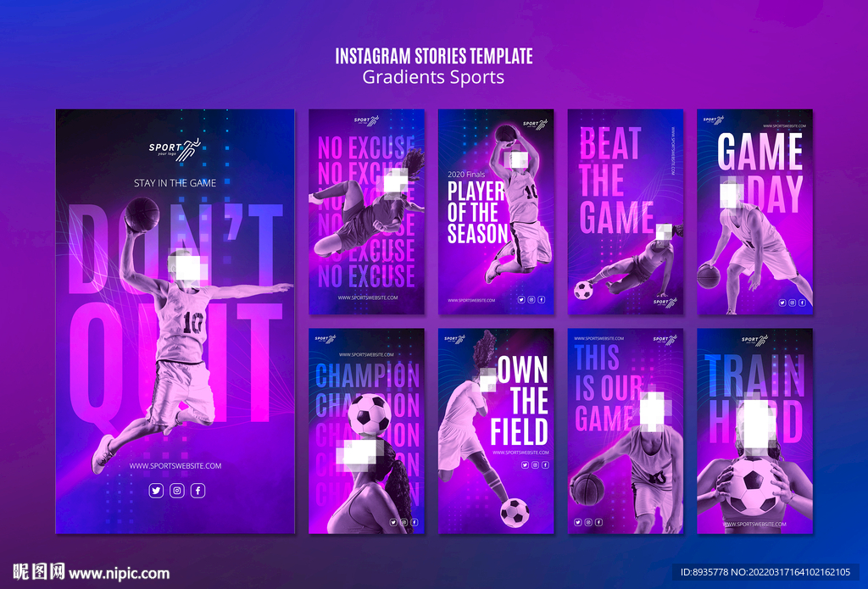This screenshot has width=868, height=589.
Task: Click the 'STAY IN THE GAME' text
Action: click(175, 183)
